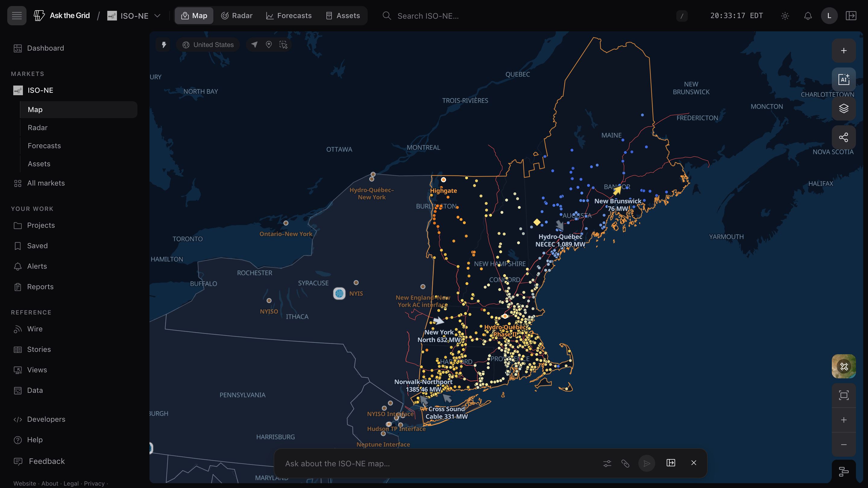Open the Assets tab

(x=343, y=15)
